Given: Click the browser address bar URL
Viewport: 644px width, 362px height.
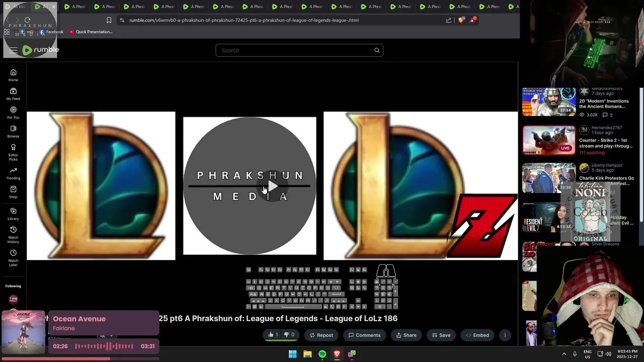Looking at the screenshot, I should (x=244, y=20).
